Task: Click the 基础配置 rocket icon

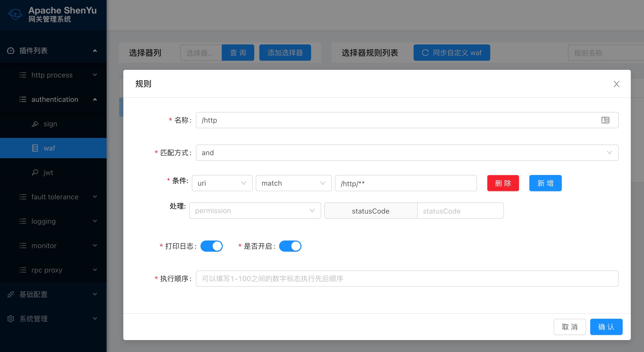Action: (11, 294)
